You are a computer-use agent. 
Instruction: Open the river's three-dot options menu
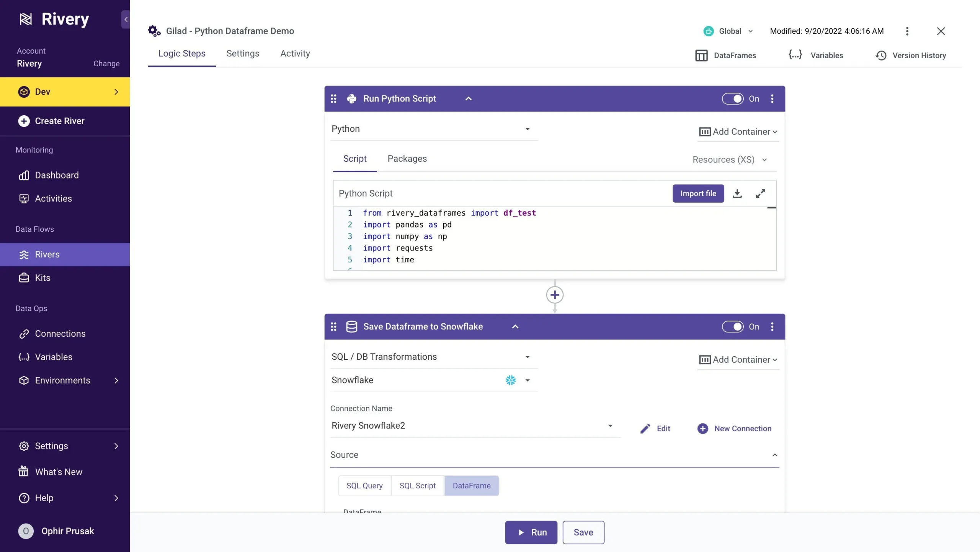(x=907, y=31)
